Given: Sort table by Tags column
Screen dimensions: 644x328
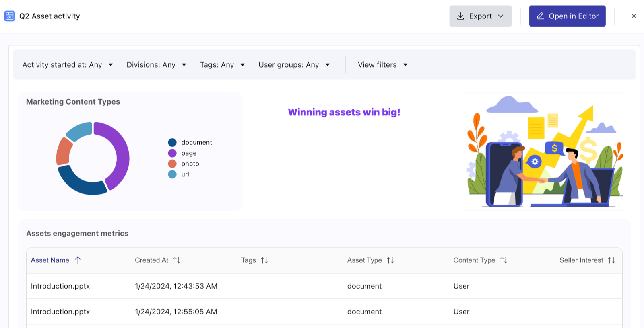Looking at the screenshot, I should (x=254, y=260).
